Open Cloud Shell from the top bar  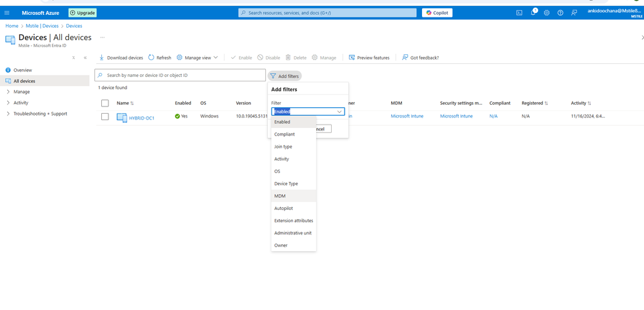(519, 13)
